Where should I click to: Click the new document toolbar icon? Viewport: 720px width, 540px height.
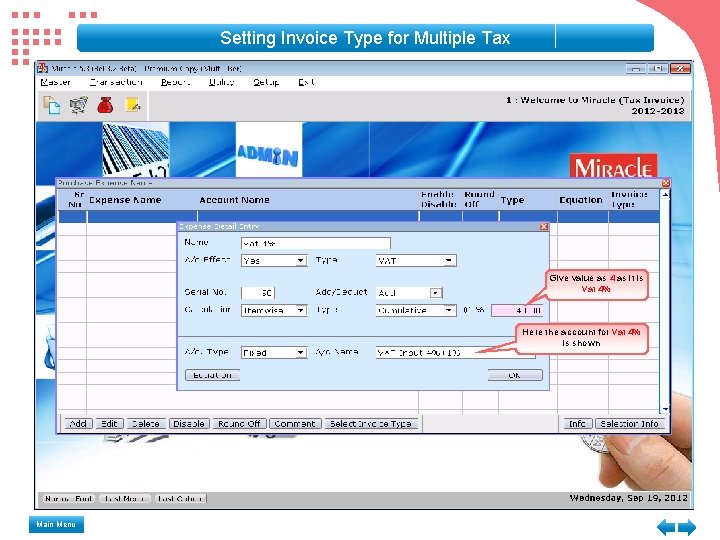(x=51, y=105)
